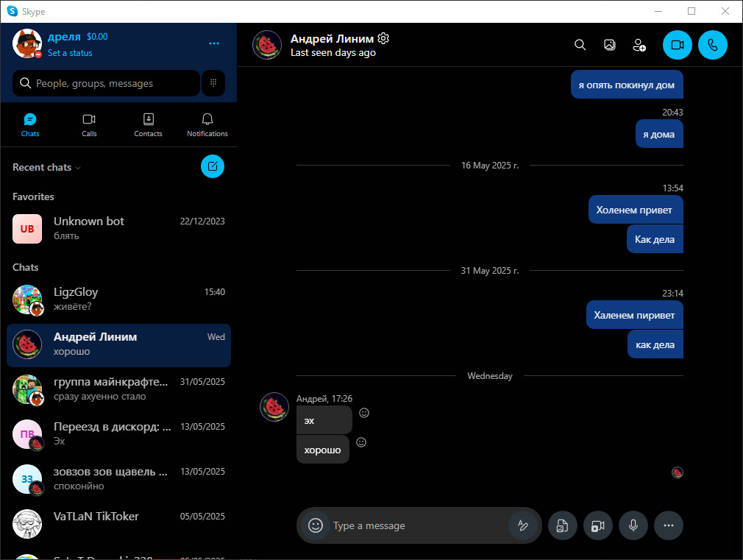
Task: Switch to the Contacts tab
Action: click(149, 126)
